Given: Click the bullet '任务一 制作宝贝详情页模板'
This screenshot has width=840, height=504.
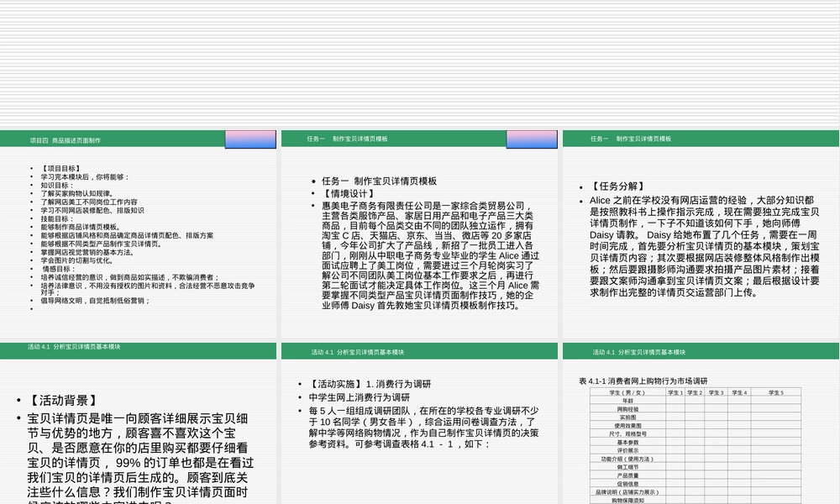Looking at the screenshot, I should (380, 181).
